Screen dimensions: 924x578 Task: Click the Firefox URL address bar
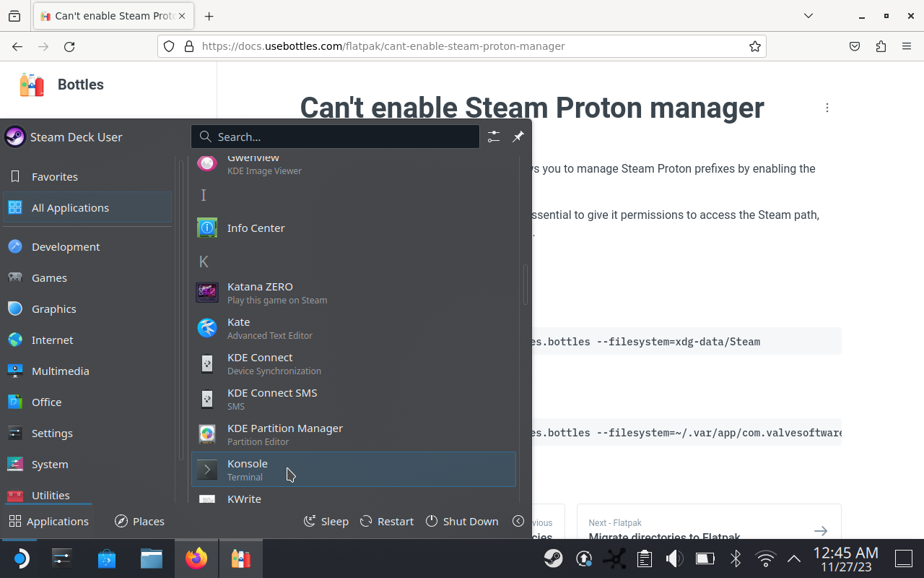pyautogui.click(x=462, y=46)
